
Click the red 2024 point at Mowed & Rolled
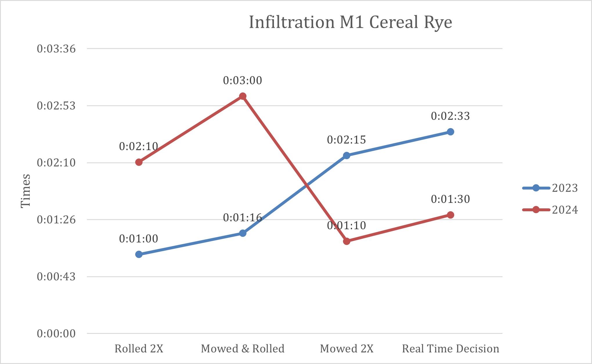(x=243, y=96)
